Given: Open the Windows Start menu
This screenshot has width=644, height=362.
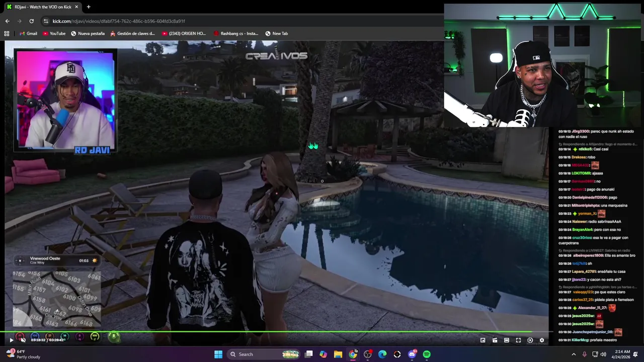Looking at the screenshot, I should click(x=218, y=354).
